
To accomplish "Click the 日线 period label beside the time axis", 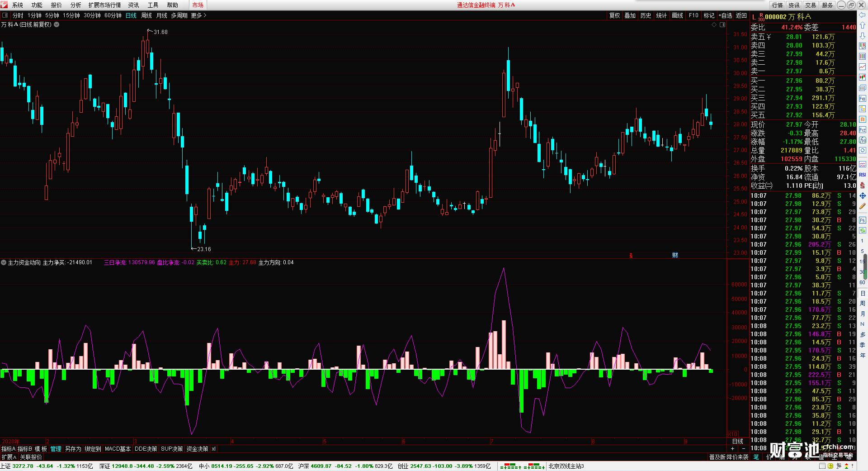I will pyautogui.click(x=738, y=441).
